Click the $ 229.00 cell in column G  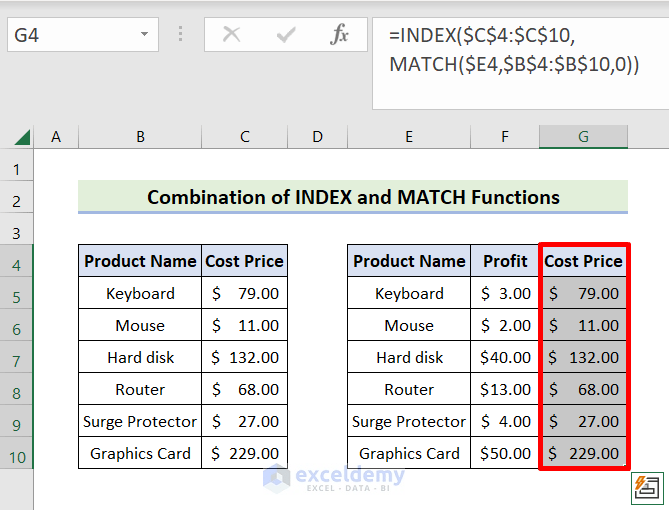(583, 453)
